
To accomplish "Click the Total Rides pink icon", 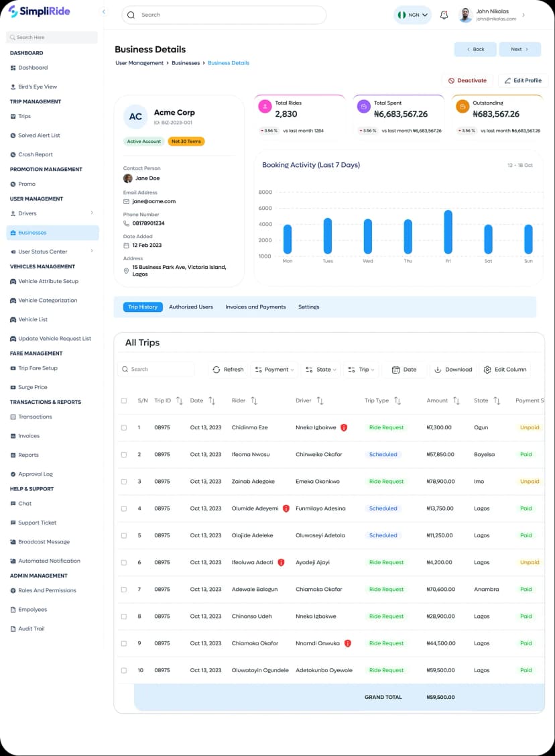I will pos(265,106).
